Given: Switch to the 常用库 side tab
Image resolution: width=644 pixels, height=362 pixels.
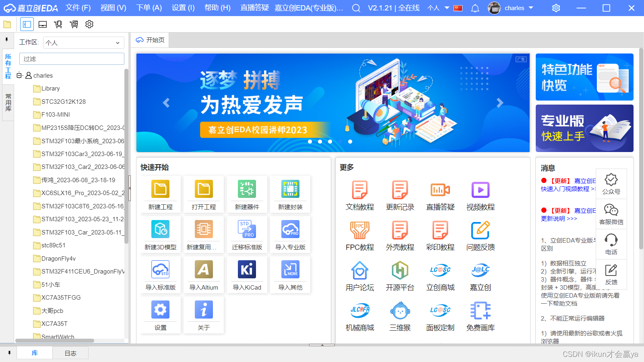Looking at the screenshot, I should pyautogui.click(x=8, y=102).
